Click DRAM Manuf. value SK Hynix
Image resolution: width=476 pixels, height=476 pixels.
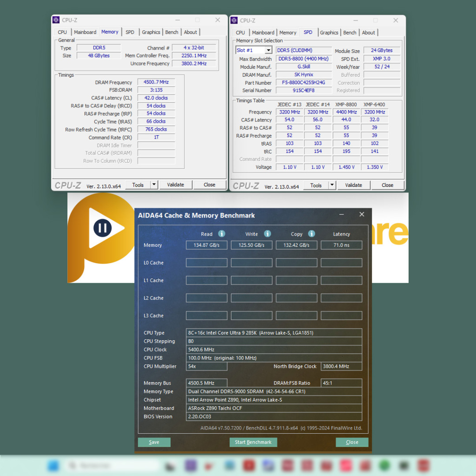coord(304,74)
